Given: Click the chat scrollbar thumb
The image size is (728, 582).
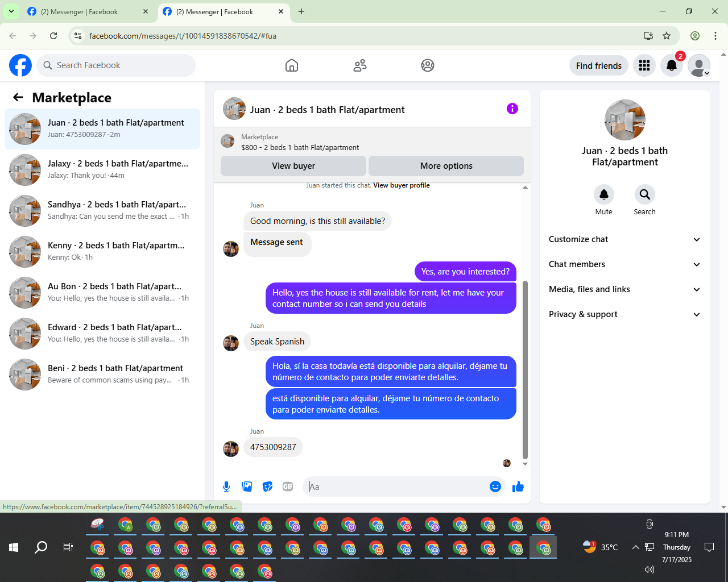Looking at the screenshot, I should (525, 369).
